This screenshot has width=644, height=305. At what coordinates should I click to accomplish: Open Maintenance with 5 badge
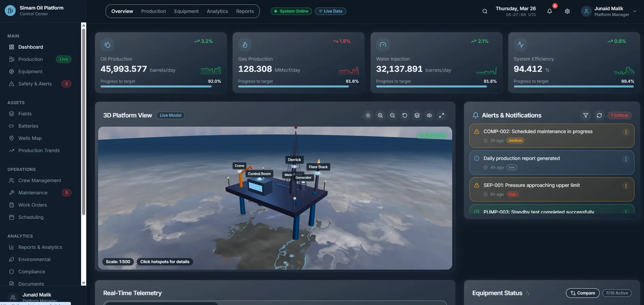pos(41,193)
